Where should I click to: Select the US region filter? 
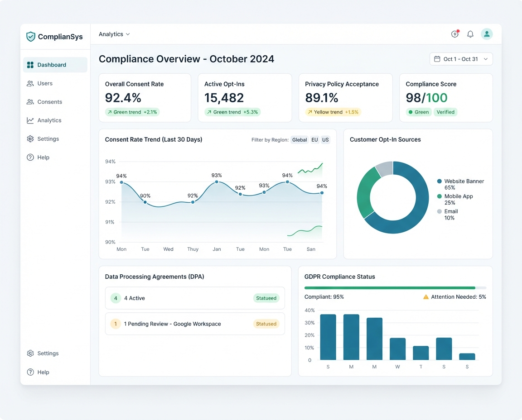pyautogui.click(x=325, y=140)
